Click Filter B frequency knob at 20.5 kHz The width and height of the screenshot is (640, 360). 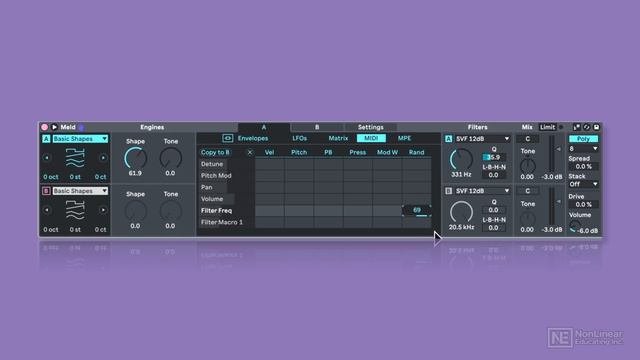click(461, 212)
